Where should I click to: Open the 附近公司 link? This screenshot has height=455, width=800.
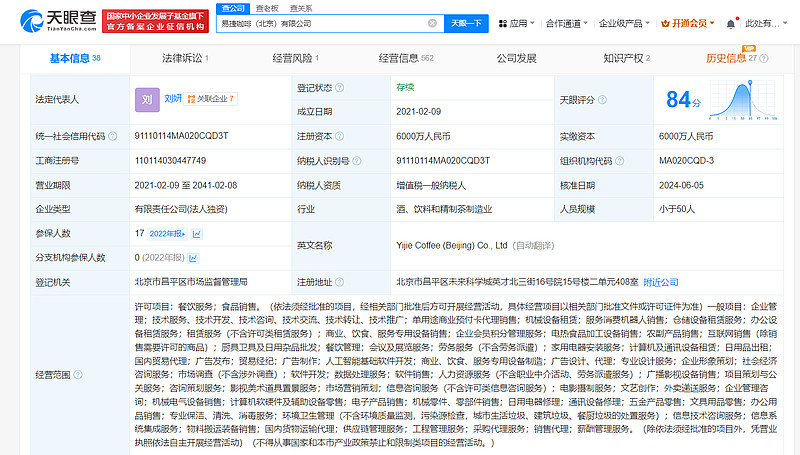pos(661,282)
